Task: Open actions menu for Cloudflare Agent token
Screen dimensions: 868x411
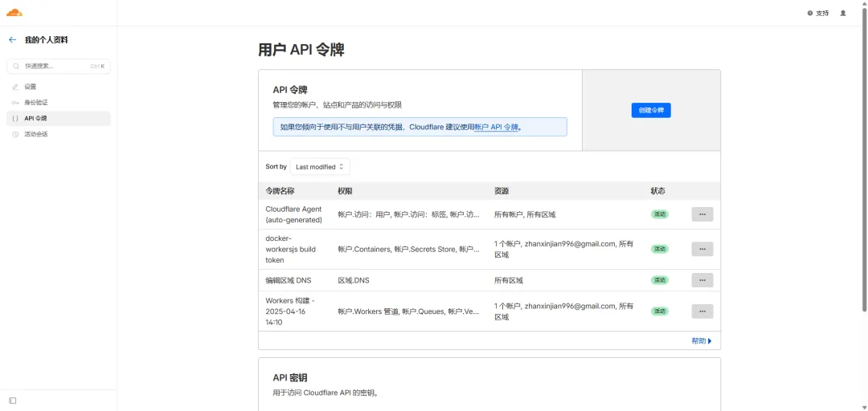Action: (702, 214)
